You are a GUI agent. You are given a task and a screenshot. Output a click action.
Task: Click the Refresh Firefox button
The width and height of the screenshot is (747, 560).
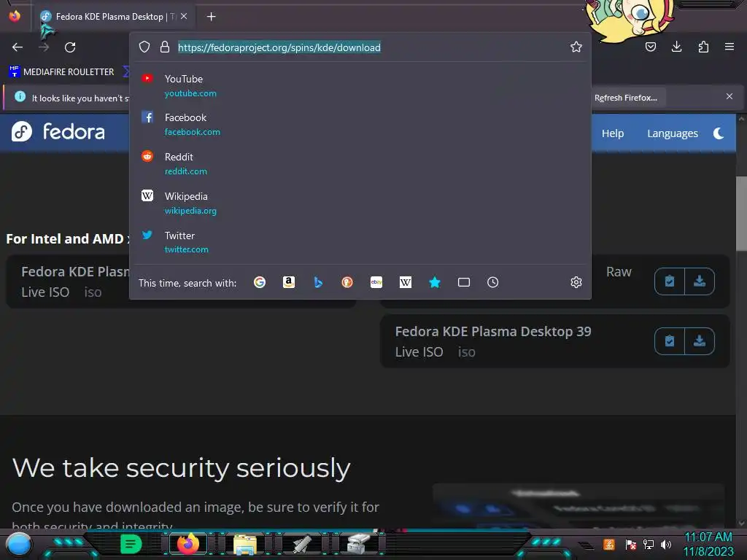625,98
